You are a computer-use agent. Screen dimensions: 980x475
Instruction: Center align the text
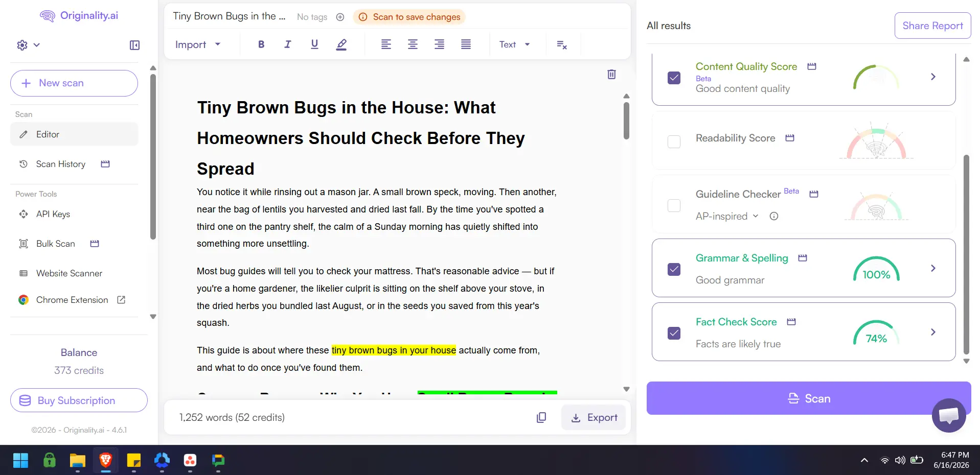[x=413, y=44]
